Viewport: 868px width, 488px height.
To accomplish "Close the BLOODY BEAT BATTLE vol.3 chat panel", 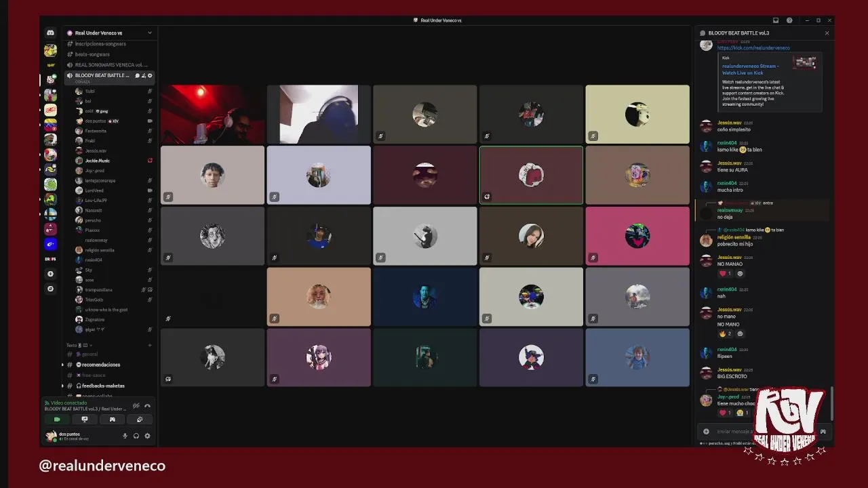I will [x=827, y=33].
